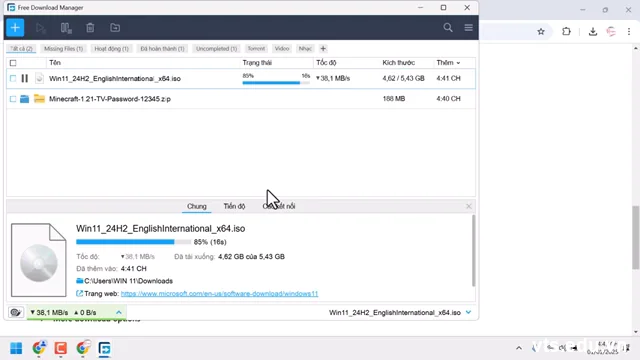Click the details panel vertical scrollbar
Screen dimensions: 640x360
473,250
